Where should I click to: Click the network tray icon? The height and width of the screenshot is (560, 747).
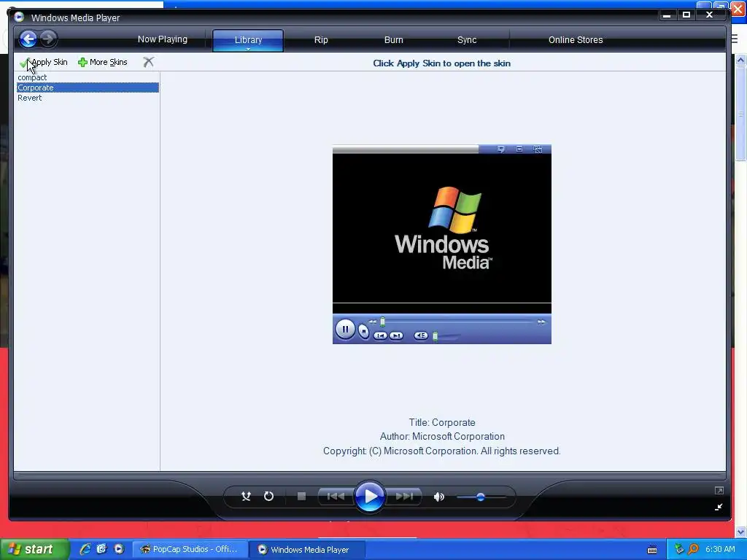click(x=679, y=549)
